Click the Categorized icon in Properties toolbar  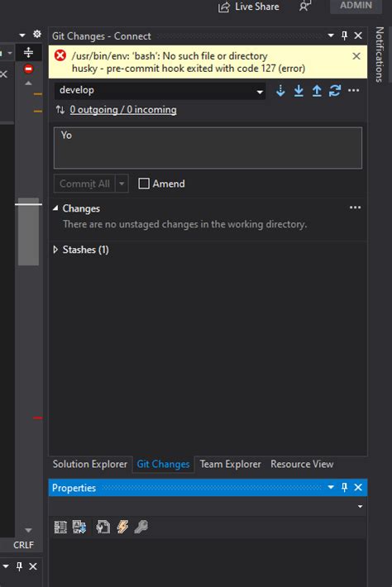(x=60, y=527)
